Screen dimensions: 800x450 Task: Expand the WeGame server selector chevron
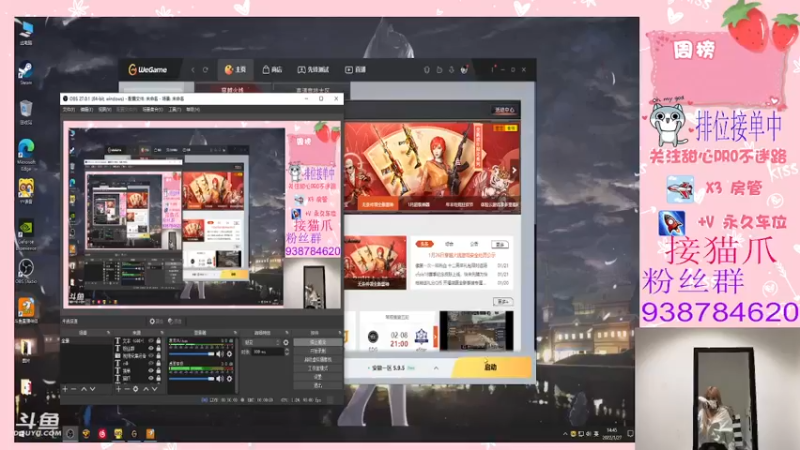[x=436, y=368]
